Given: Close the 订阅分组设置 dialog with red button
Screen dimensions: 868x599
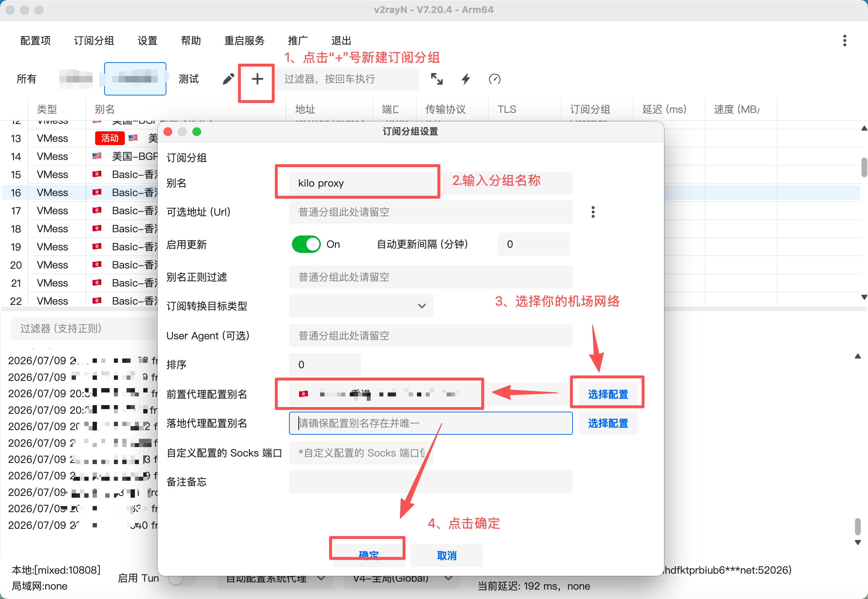Looking at the screenshot, I should [168, 132].
